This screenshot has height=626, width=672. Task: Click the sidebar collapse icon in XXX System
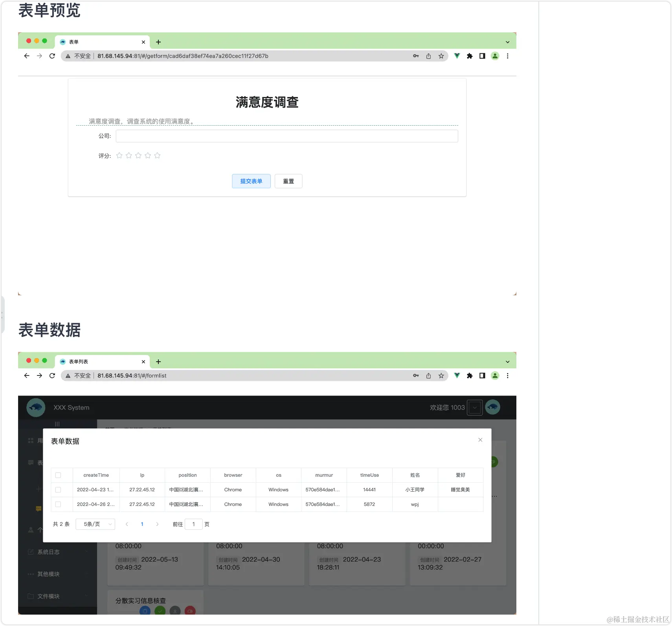[x=57, y=424]
